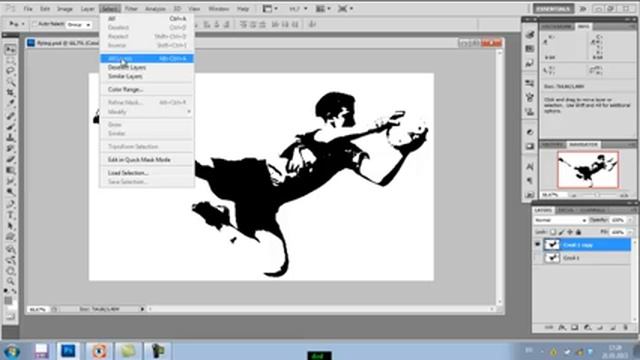This screenshot has height=360, width=640.
Task: Open the Adjustments panel from the dock
Action: (x=529, y=132)
